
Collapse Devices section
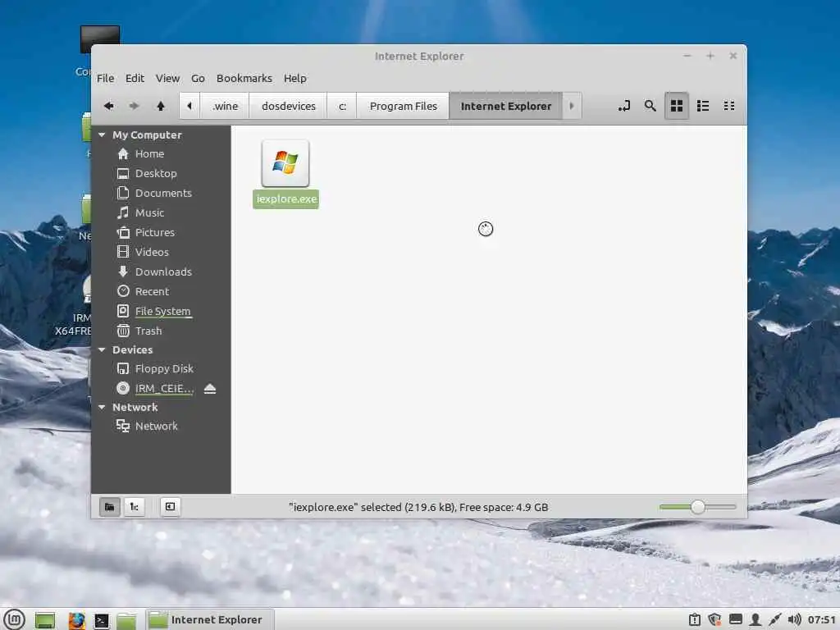click(102, 349)
